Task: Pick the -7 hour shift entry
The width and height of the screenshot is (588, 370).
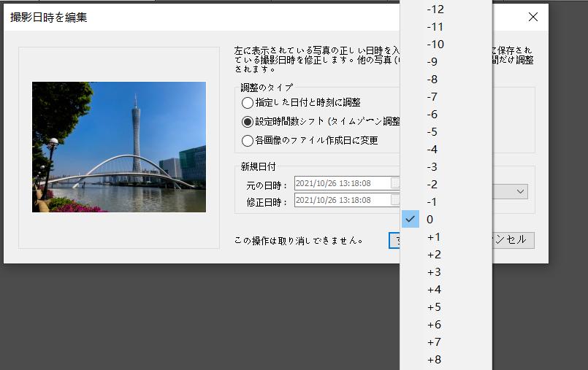Action: (x=432, y=97)
